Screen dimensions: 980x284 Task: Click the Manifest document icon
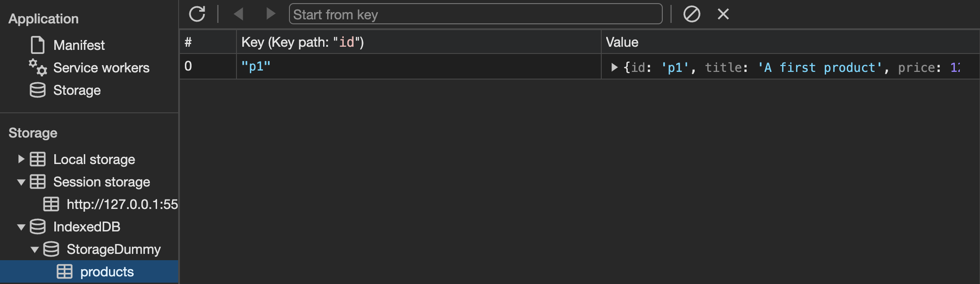pyautogui.click(x=37, y=44)
